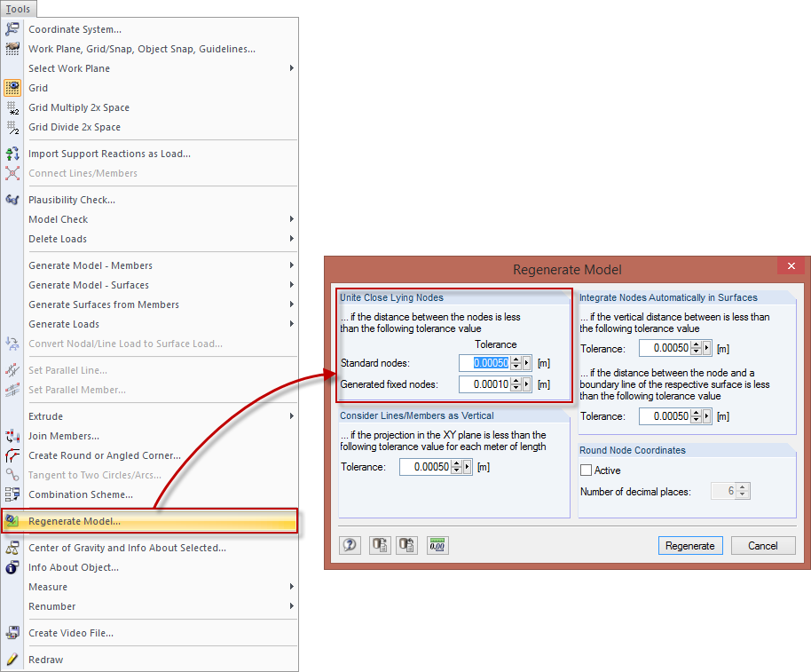The image size is (811, 672).
Task: Click the Info About Object icon
Action: 12,567
